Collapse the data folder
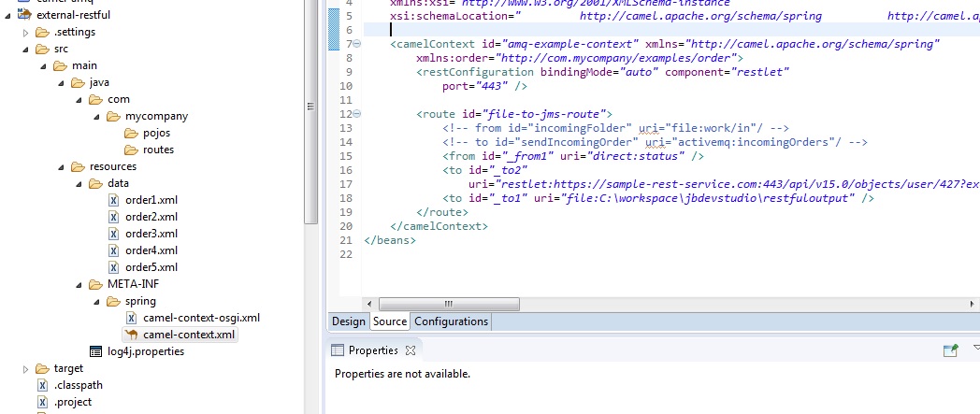980x414 pixels. coord(79,183)
